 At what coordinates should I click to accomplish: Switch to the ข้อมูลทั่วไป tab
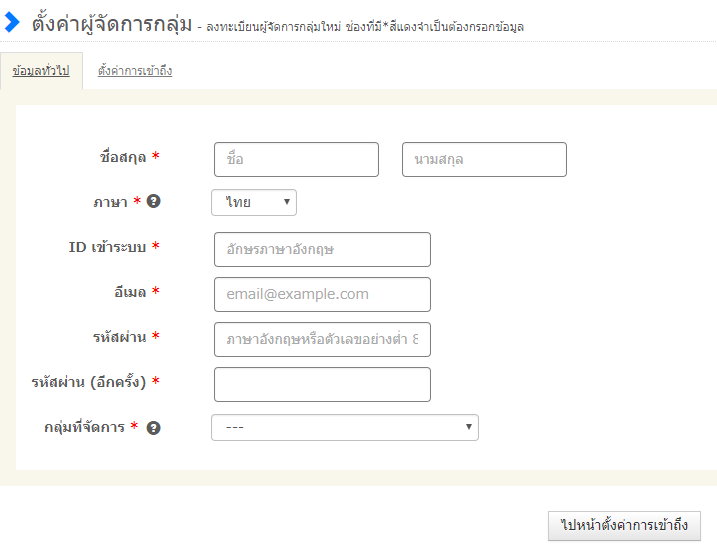point(41,71)
